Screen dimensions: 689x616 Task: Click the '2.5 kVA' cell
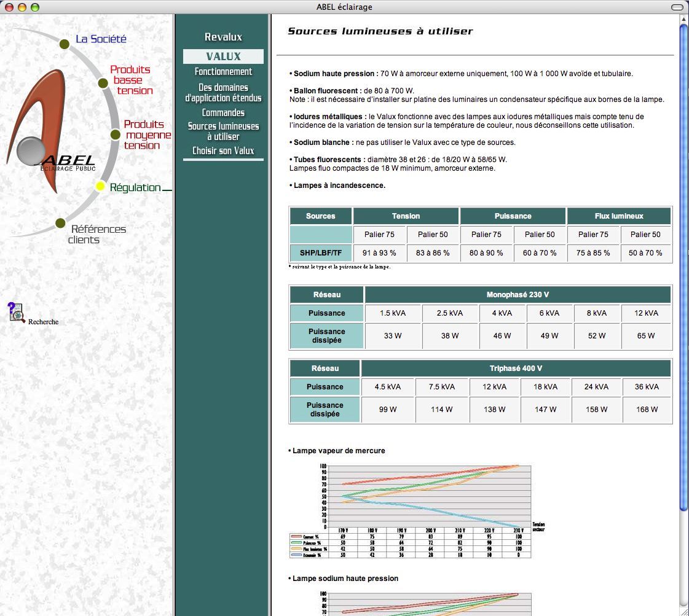450,313
